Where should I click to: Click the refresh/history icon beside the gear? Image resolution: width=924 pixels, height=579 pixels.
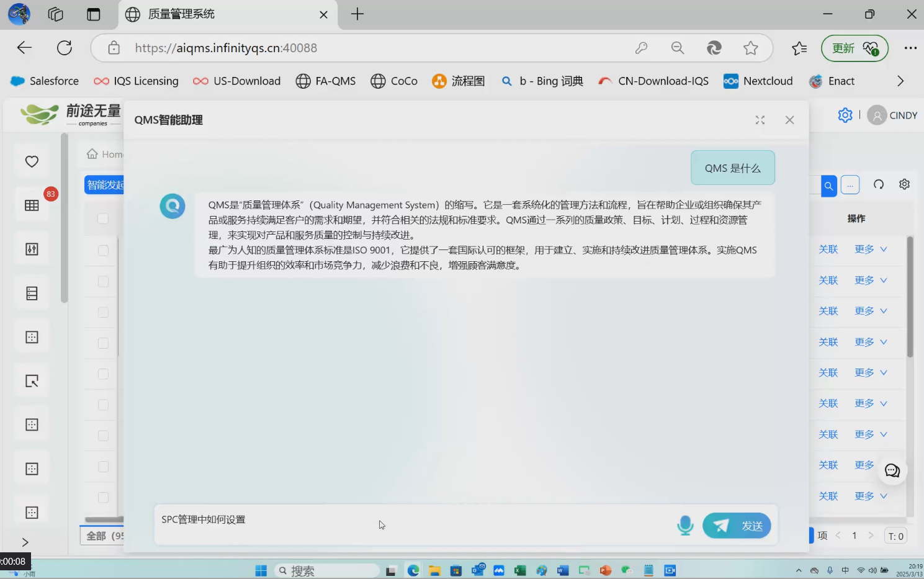878,184
